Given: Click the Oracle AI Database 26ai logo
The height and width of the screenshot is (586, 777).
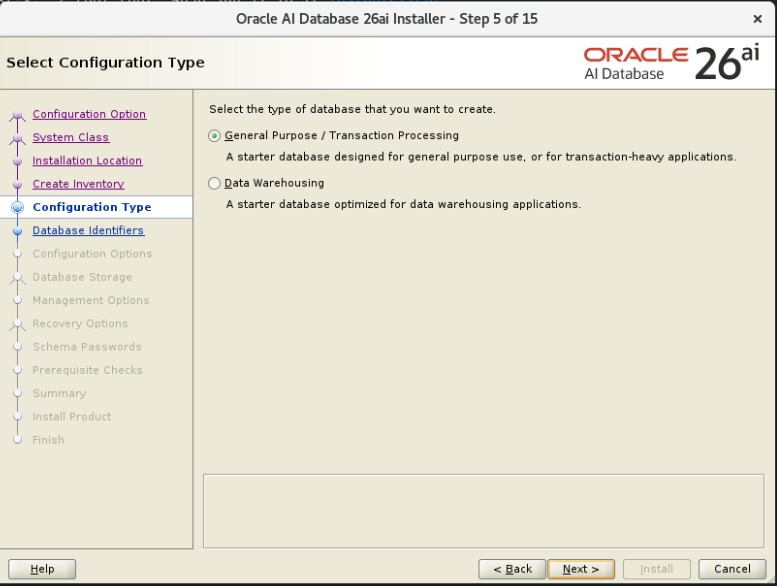Looking at the screenshot, I should click(671, 63).
